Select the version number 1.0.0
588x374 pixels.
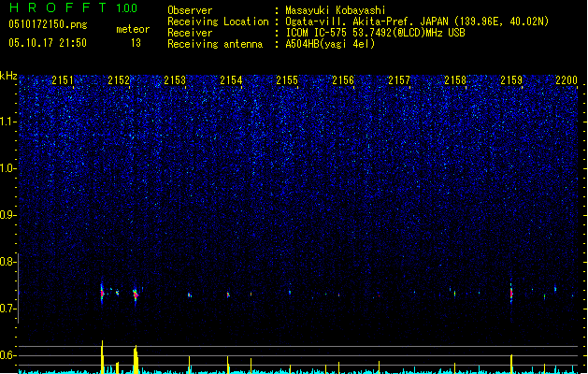click(x=126, y=8)
